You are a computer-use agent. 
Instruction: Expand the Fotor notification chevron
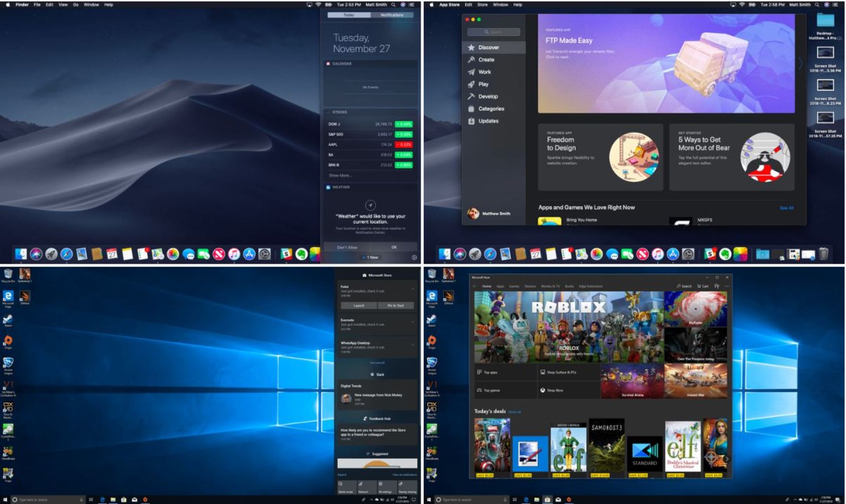coord(413,289)
